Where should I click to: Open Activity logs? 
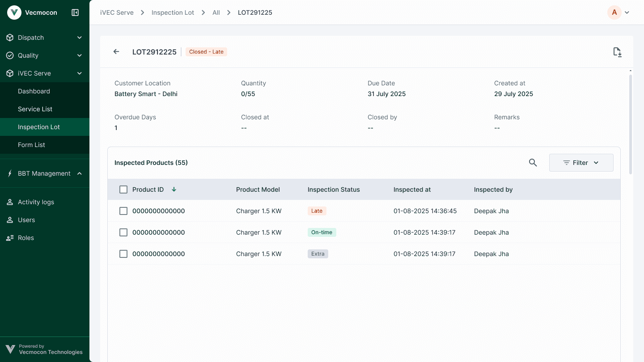pos(45,202)
